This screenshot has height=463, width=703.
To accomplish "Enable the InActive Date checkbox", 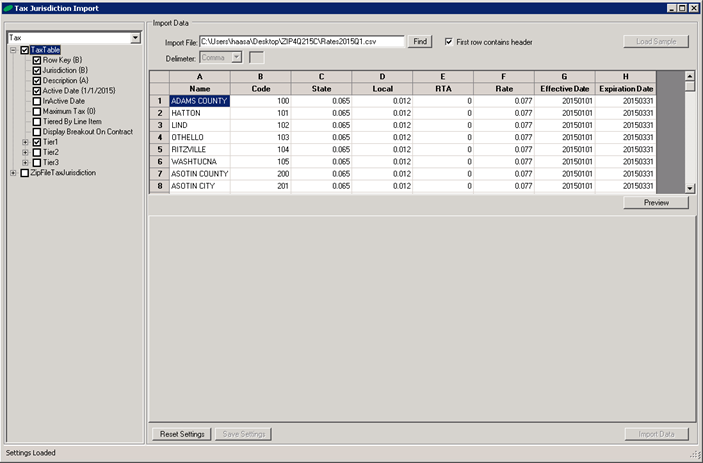I will pos(37,101).
